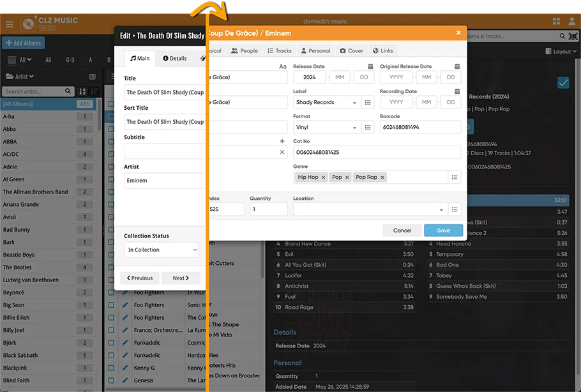Go to the Next album
This screenshot has width=581, height=392.
point(181,278)
